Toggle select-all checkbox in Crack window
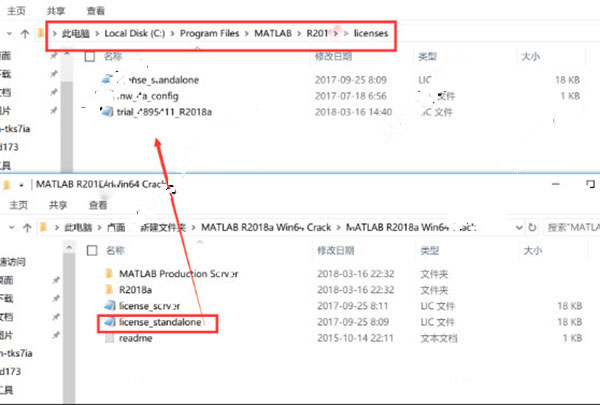 [92, 251]
